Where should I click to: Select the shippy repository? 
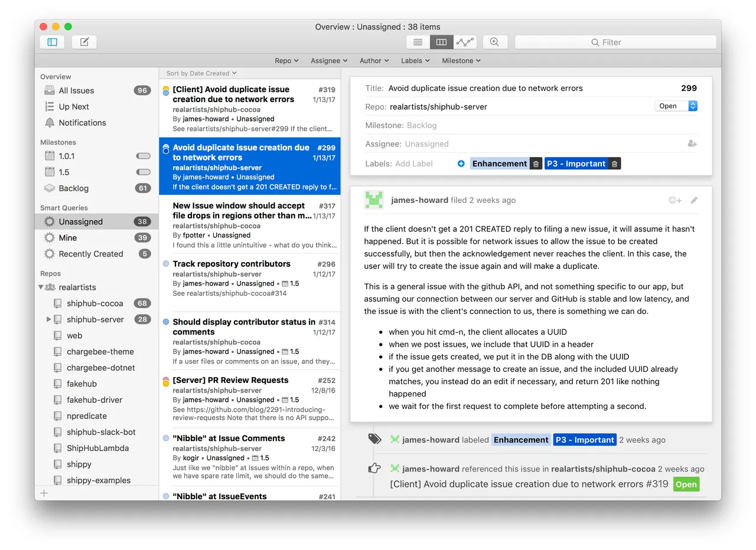pyautogui.click(x=97, y=464)
